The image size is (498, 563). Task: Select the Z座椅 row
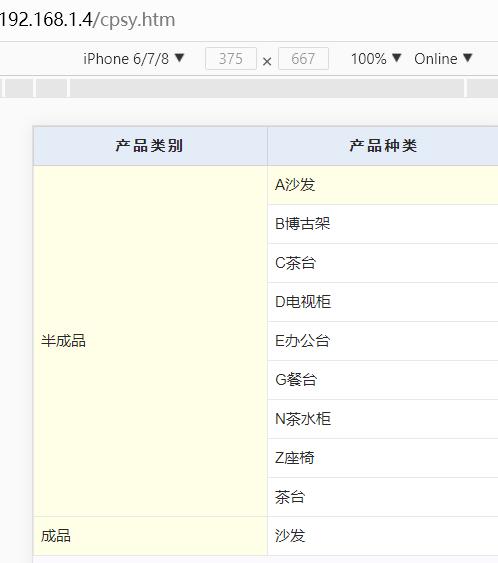click(x=383, y=458)
